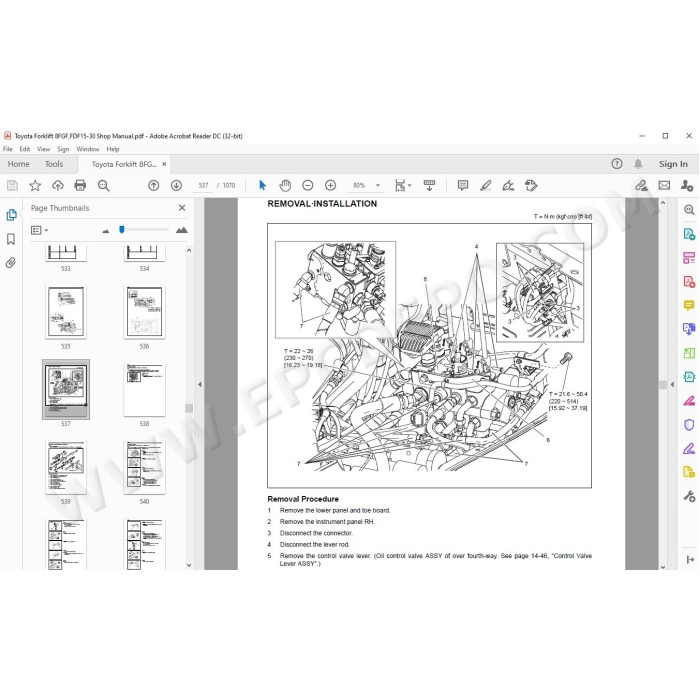
Task: Collapse the left navigation pane arrow
Action: coord(200,384)
